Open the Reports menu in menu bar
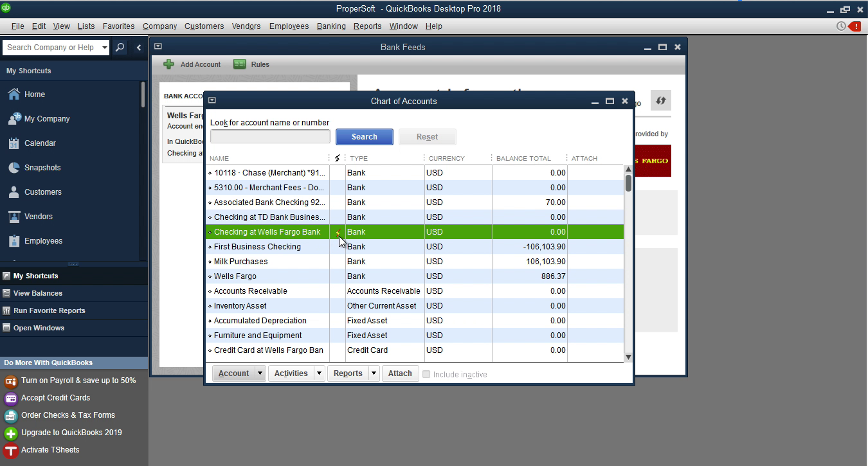 point(368,26)
